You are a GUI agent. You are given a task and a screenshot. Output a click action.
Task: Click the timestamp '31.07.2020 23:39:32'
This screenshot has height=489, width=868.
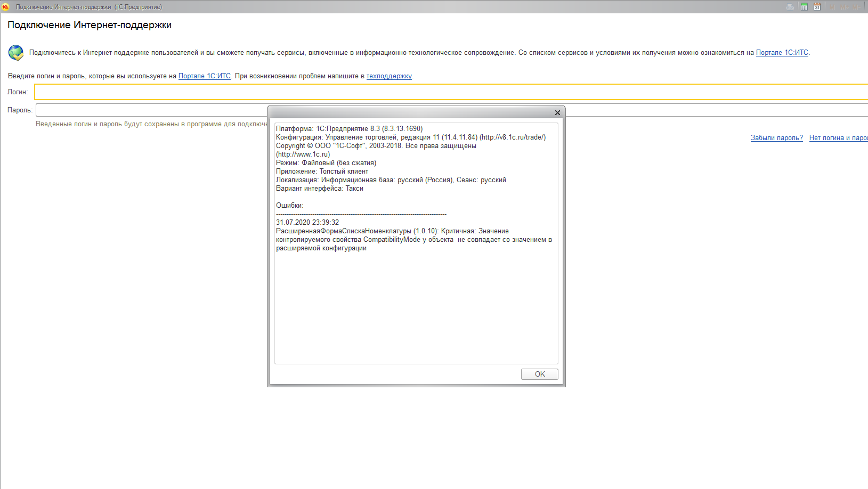[307, 223]
